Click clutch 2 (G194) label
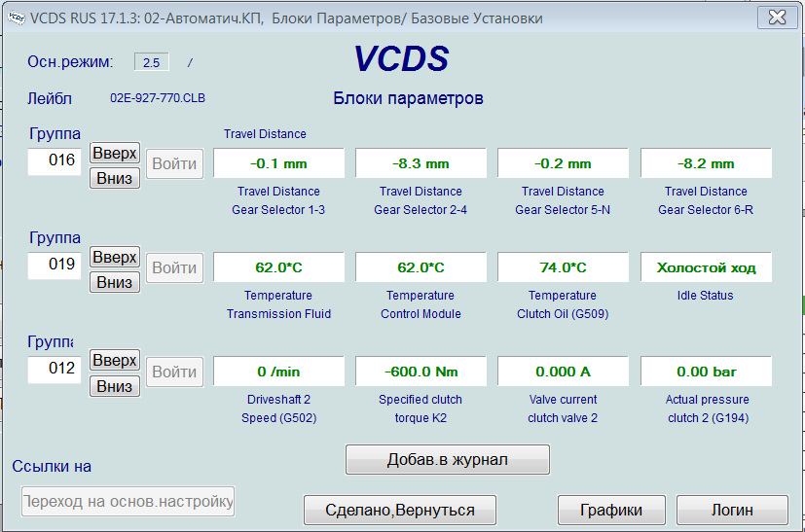This screenshot has width=805, height=532. [708, 418]
